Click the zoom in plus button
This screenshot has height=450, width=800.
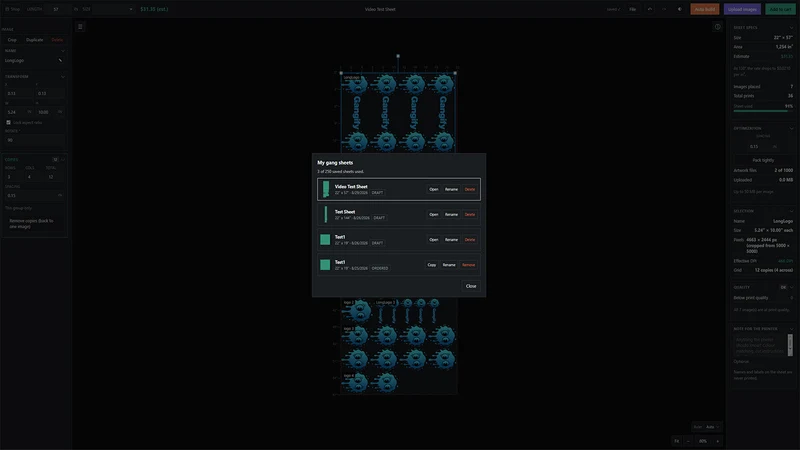tap(717, 441)
